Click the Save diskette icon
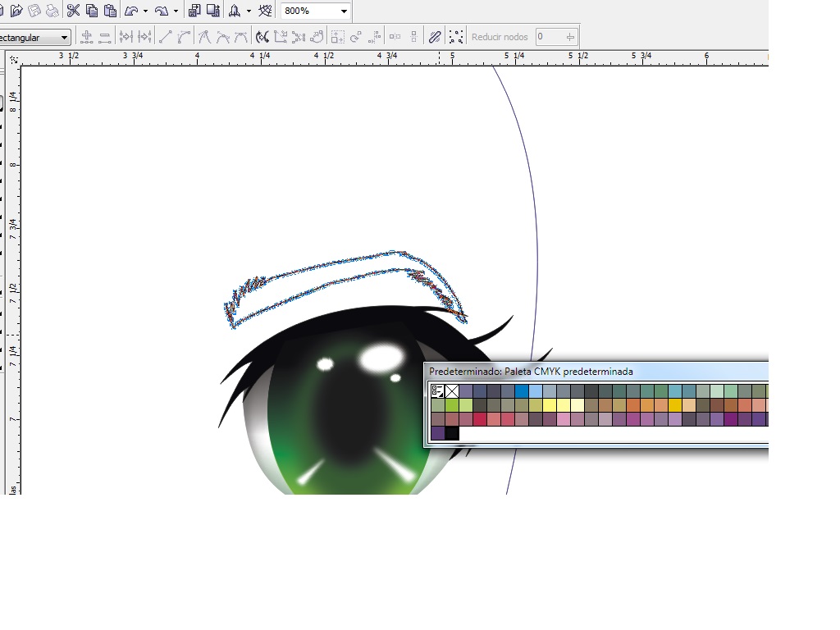Image resolution: width=840 pixels, height=630 pixels. (34, 10)
